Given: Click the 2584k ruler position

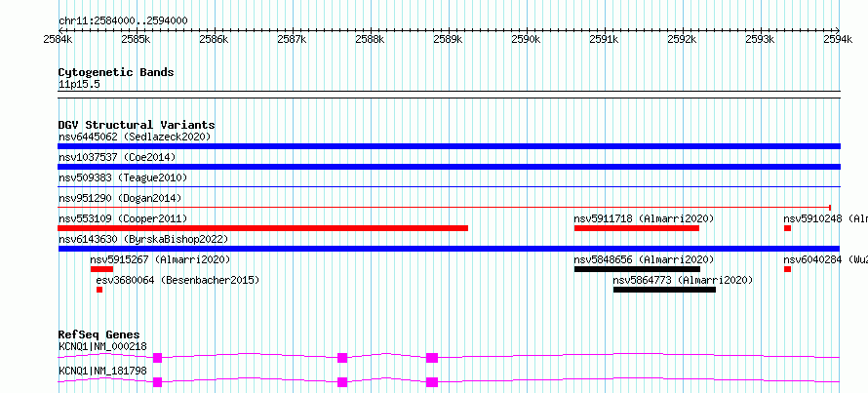Looking at the screenshot, I should (x=59, y=39).
